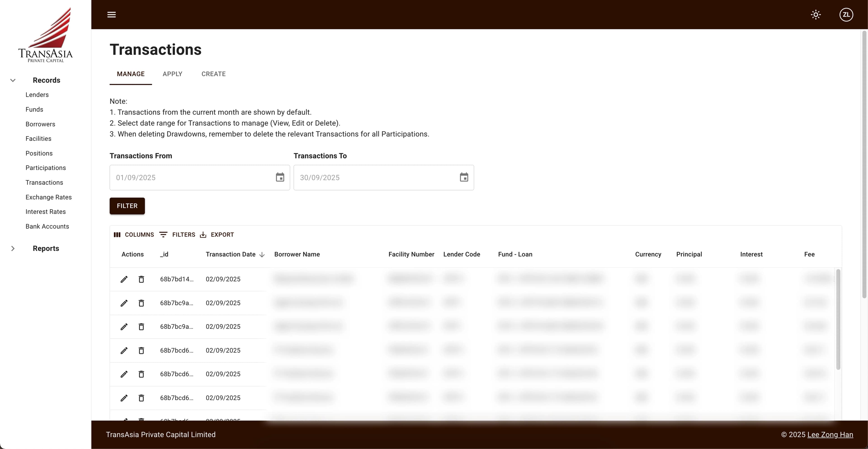Switch to the APPLY tab
This screenshot has width=868, height=449.
(172, 74)
